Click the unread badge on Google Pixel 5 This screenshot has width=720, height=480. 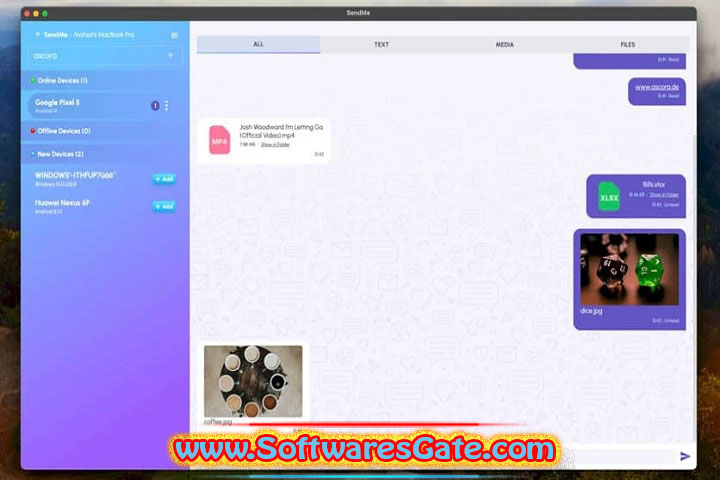(155, 106)
